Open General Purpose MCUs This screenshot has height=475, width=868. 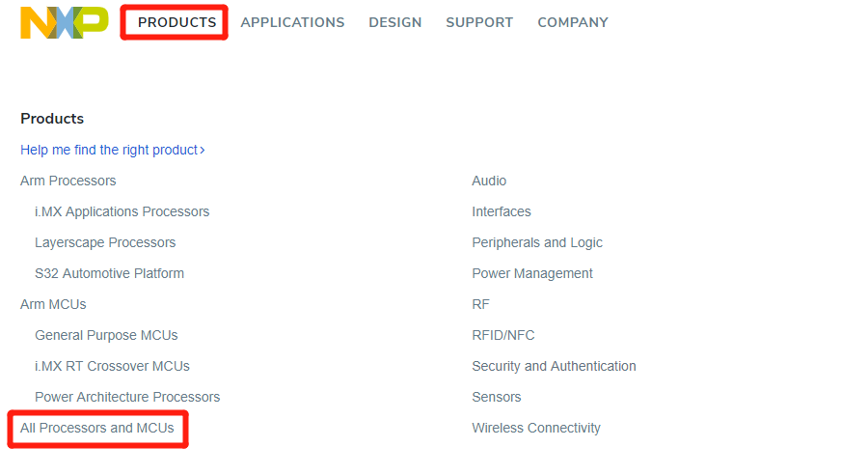point(106,335)
